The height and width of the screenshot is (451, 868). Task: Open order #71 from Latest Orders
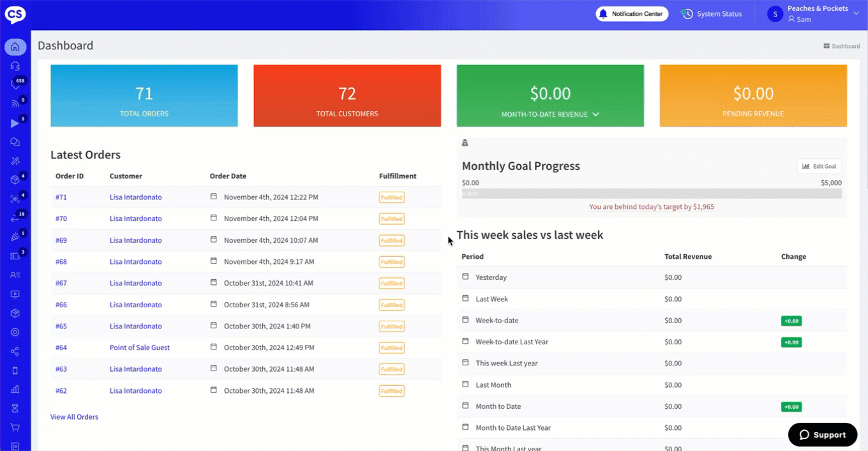[61, 197]
